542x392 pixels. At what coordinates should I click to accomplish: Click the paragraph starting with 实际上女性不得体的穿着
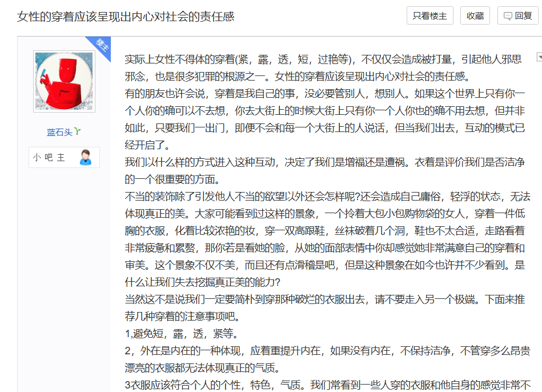(323, 67)
